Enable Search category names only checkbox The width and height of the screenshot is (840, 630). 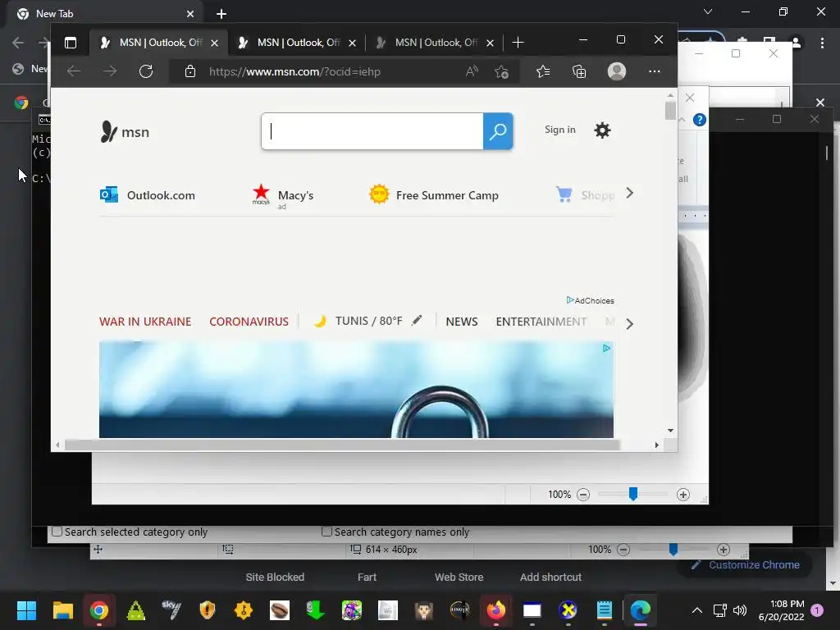[326, 532]
